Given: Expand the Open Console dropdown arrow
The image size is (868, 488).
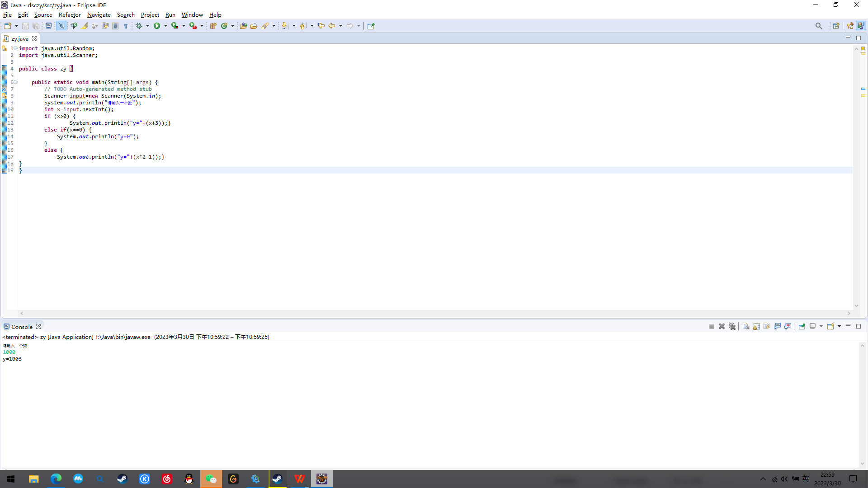Looking at the screenshot, I should coord(839,326).
